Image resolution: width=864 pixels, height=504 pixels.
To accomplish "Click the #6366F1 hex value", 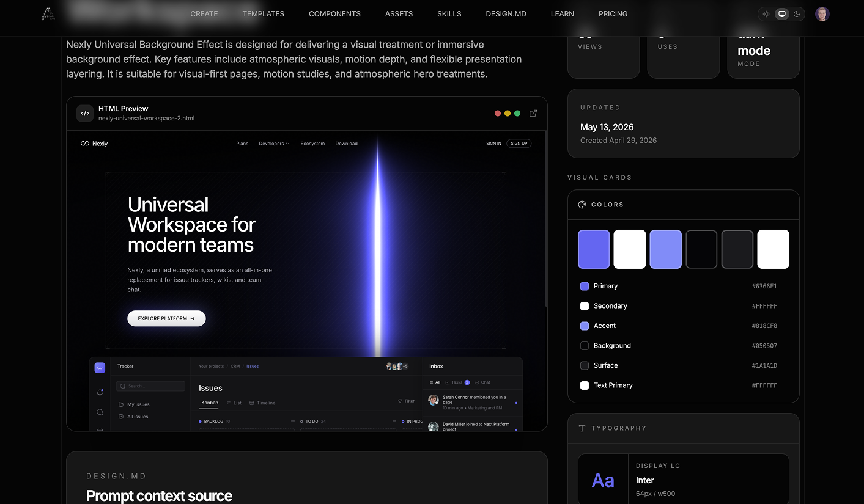I will 764,286.
